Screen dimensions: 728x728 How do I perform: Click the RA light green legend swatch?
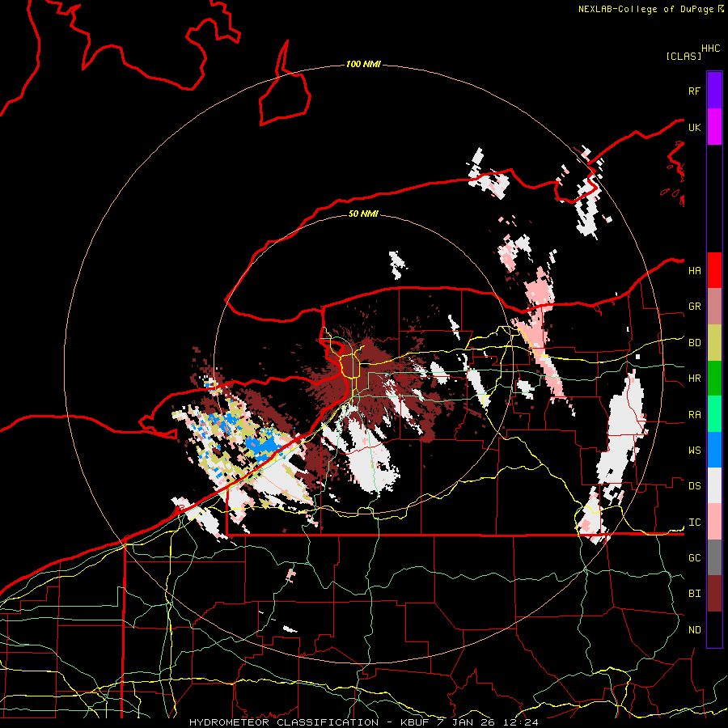pos(714,414)
